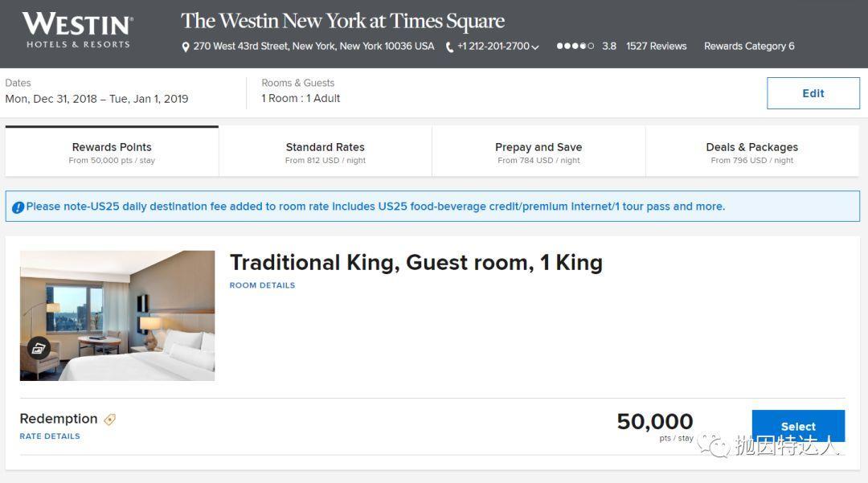This screenshot has width=868, height=483.
Task: Click the rating circles showing 3.8
Action: (x=575, y=47)
